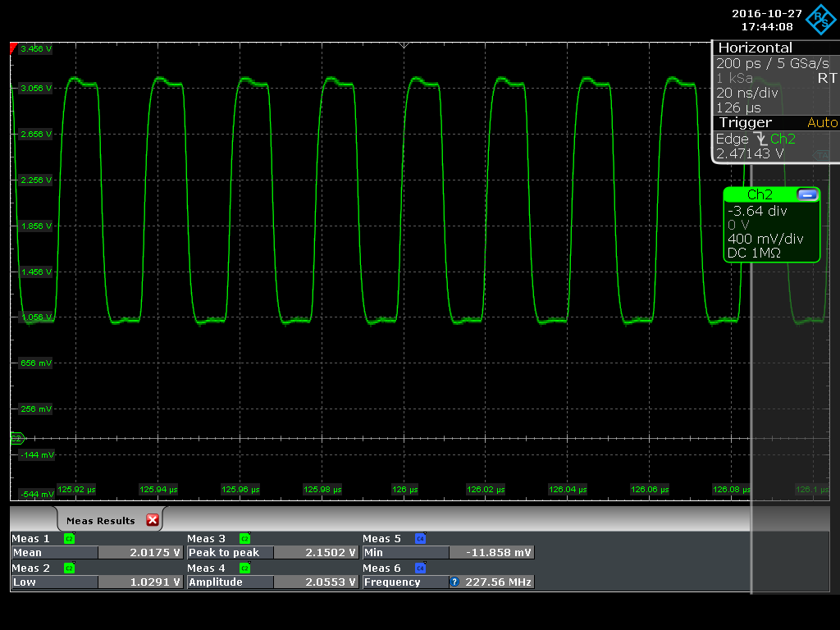840x630 pixels.
Task: Click the Peak to peak value 2.1502 V
Action: tap(316, 552)
